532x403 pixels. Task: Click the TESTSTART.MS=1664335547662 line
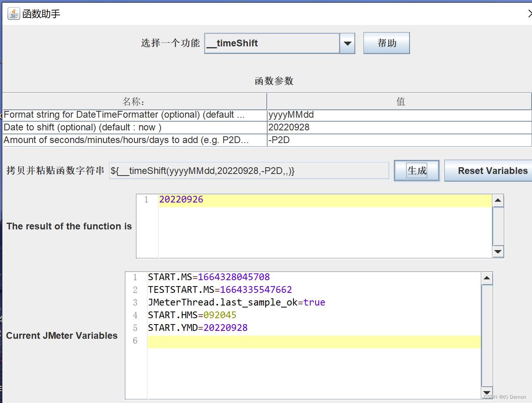tap(220, 290)
